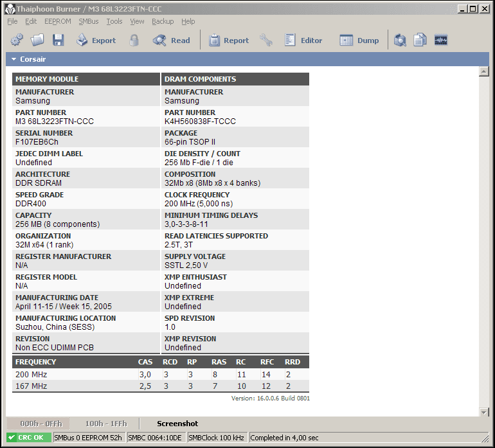The width and height of the screenshot is (495, 448).
Task: Click the organization value 32M x64 (1 rank)
Action: [x=44, y=245]
